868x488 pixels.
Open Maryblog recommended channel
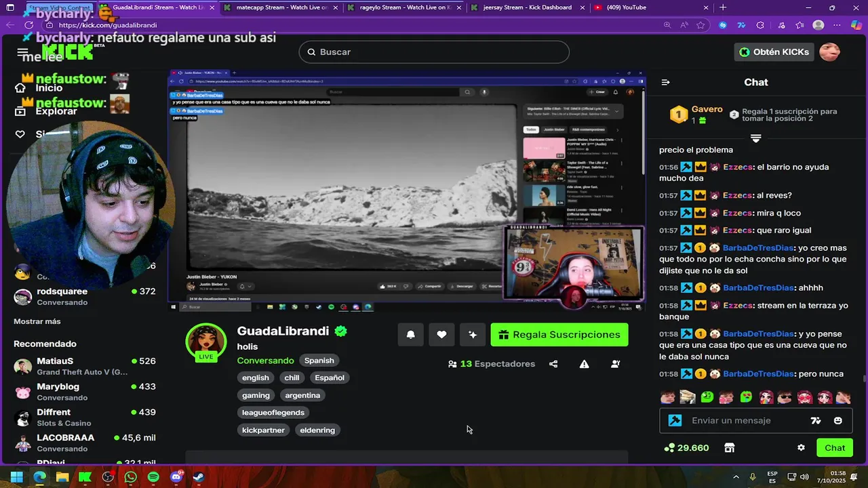point(85,392)
